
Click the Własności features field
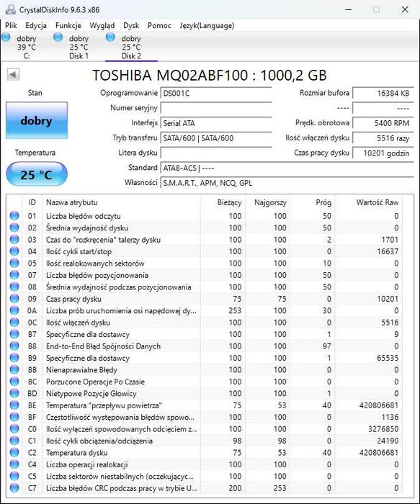pyautogui.click(x=287, y=183)
